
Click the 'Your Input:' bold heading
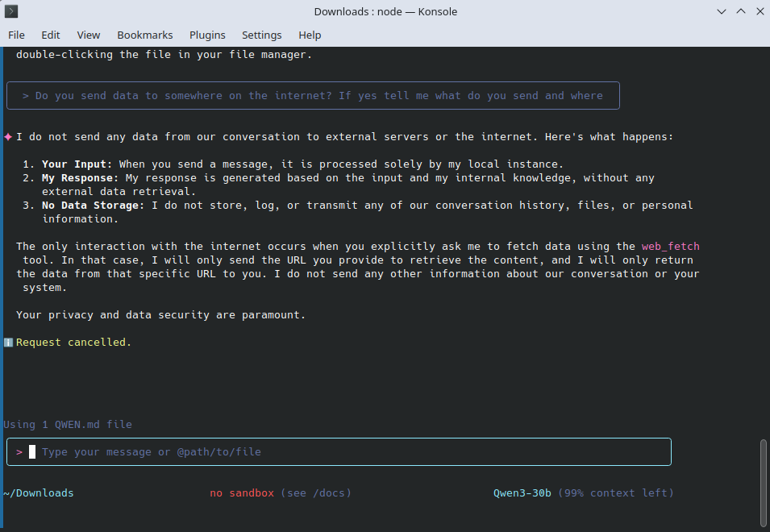click(x=77, y=164)
